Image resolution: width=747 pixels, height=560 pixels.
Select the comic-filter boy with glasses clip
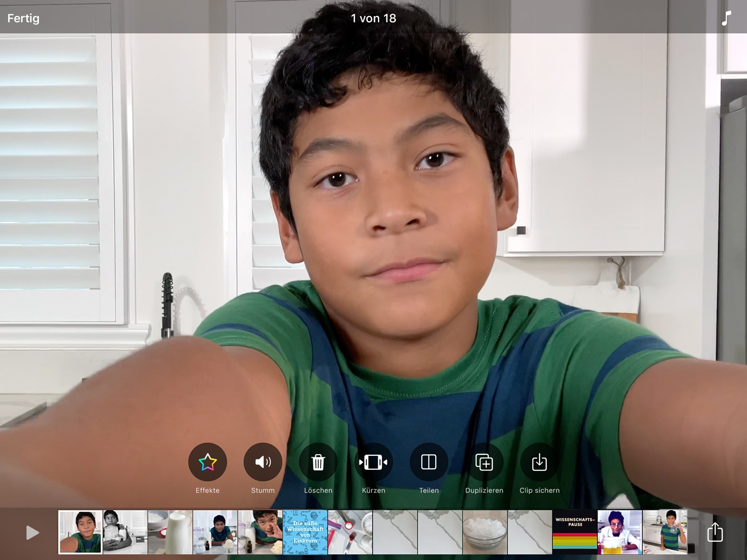point(620,532)
